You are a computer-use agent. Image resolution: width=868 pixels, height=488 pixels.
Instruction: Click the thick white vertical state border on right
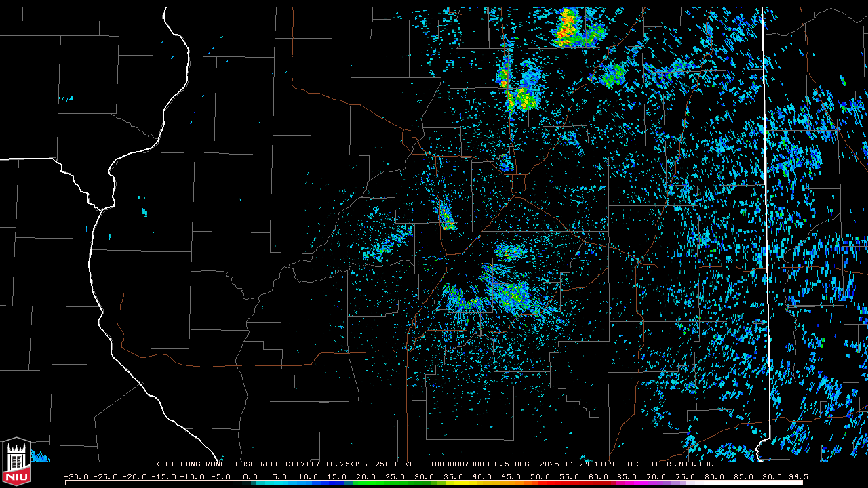click(x=764, y=203)
